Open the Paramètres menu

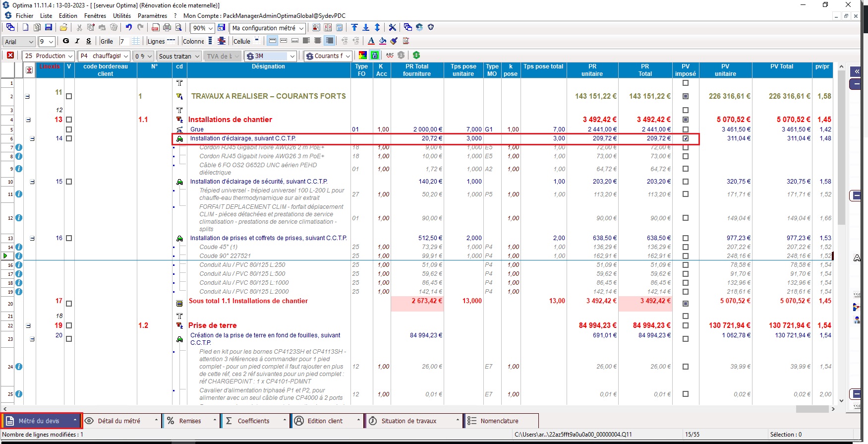(152, 16)
